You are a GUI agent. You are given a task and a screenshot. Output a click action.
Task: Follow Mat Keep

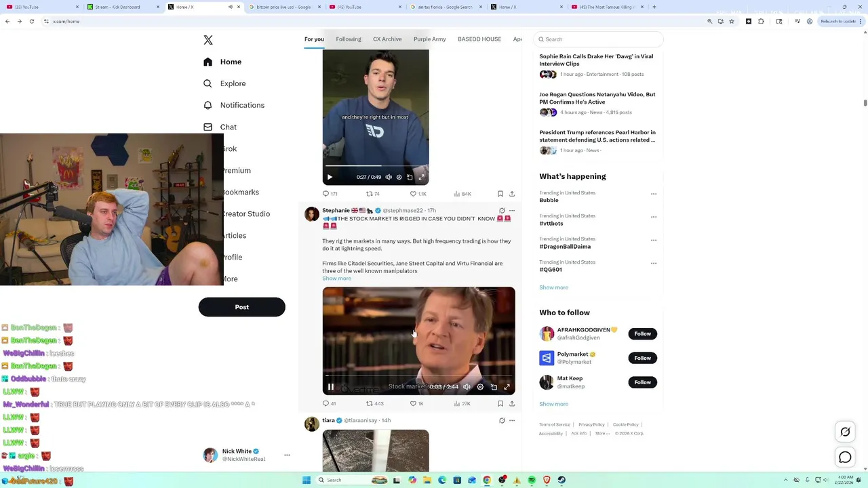(642, 382)
